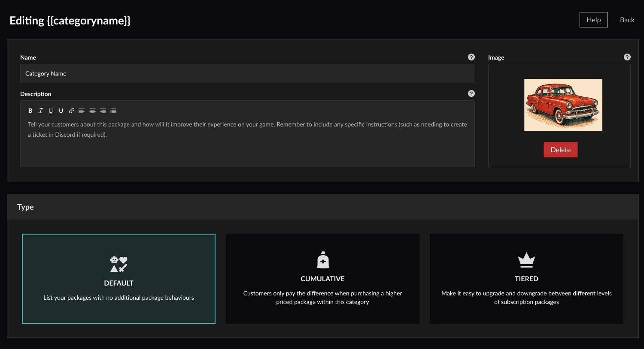Select the CUMULATIVE category type card
This screenshot has width=644, height=349.
tap(322, 279)
